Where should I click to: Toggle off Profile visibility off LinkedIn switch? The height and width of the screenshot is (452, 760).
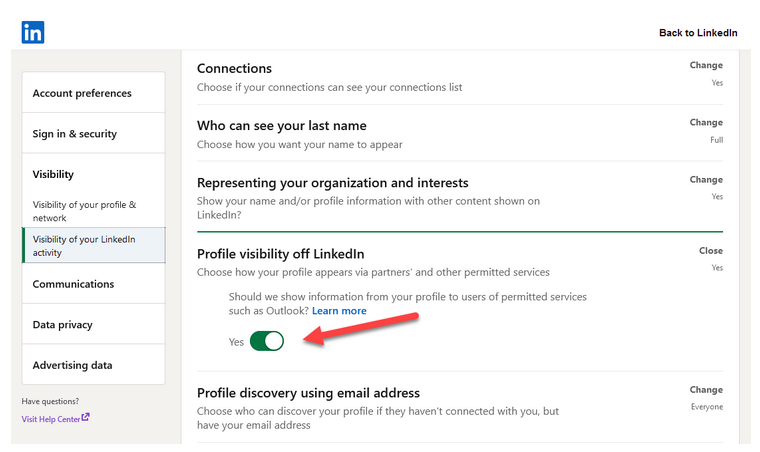click(x=267, y=341)
